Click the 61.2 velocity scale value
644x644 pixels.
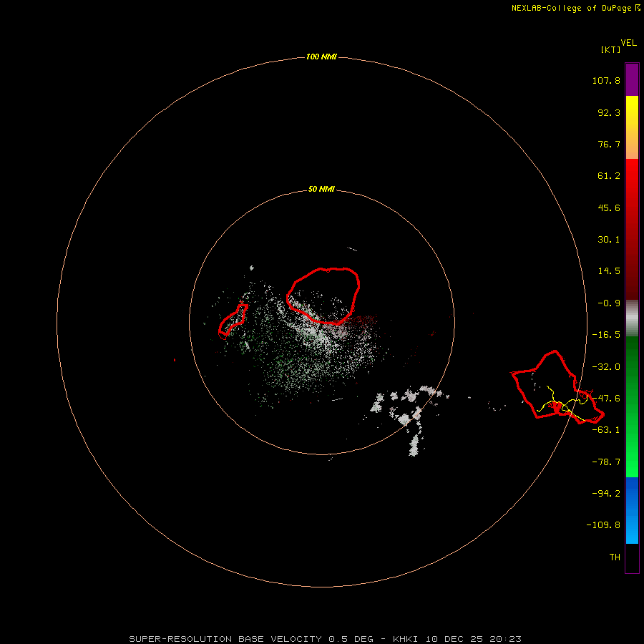[609, 176]
